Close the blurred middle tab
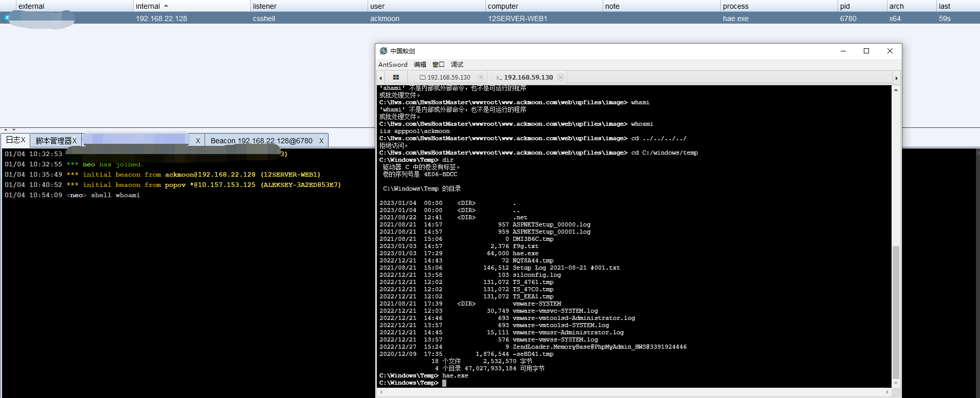 (x=197, y=141)
